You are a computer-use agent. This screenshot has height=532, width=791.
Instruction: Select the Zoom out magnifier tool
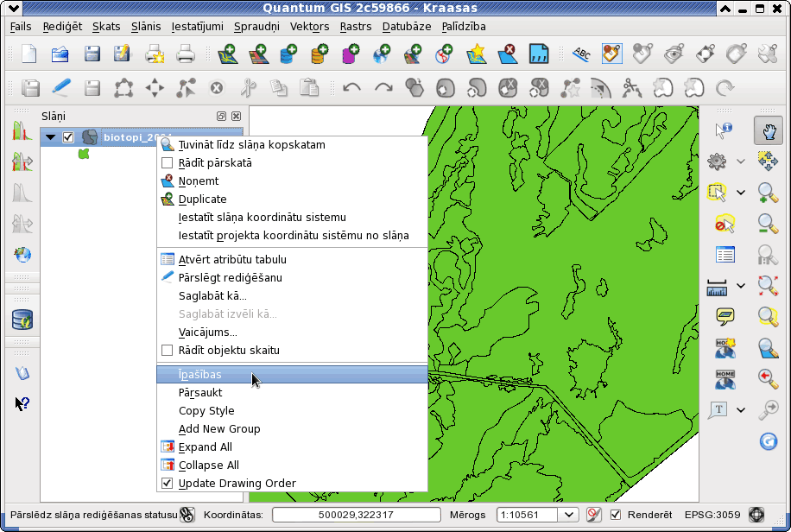coord(768,224)
